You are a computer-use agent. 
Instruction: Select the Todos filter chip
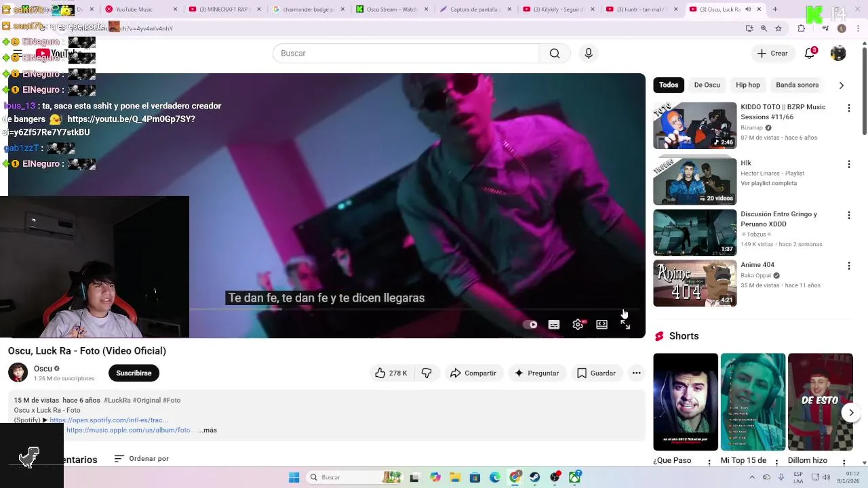click(x=669, y=85)
